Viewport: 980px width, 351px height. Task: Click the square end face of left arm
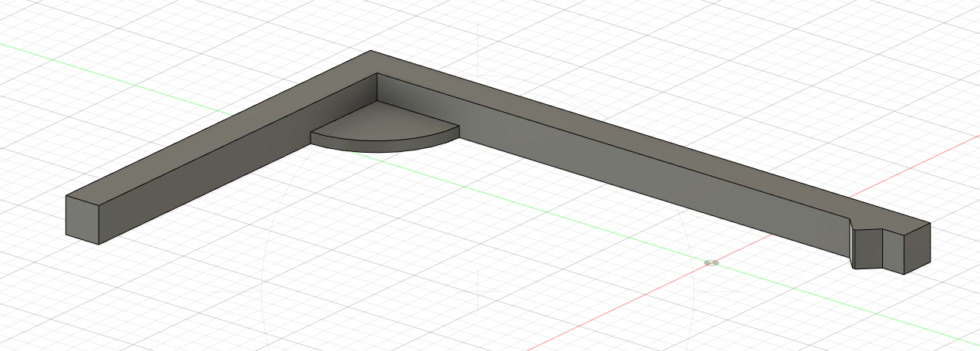tap(82, 220)
